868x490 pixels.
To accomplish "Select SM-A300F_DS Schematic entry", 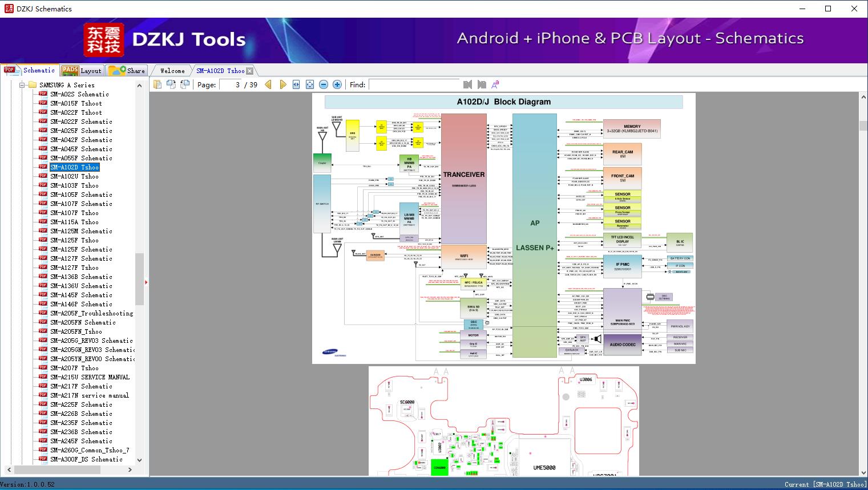I will (x=86, y=459).
